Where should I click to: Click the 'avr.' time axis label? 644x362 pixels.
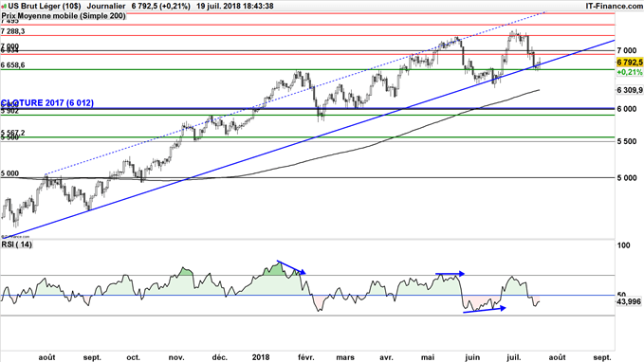386,357
